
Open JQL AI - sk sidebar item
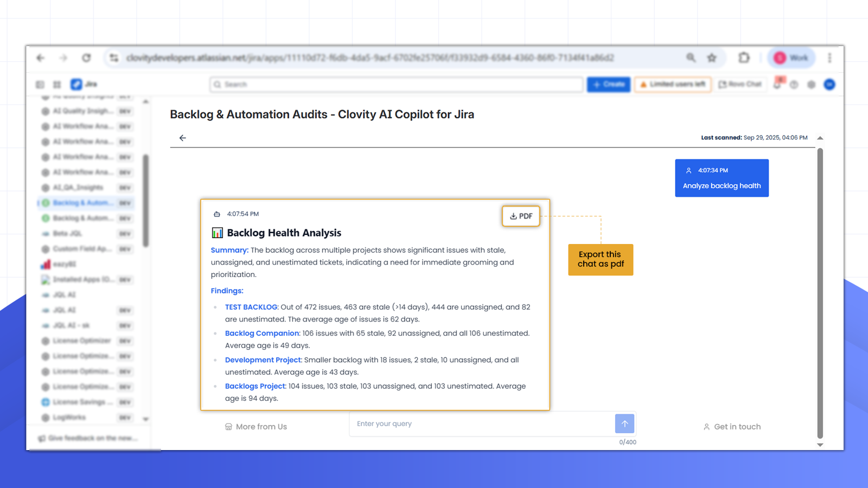87,325
